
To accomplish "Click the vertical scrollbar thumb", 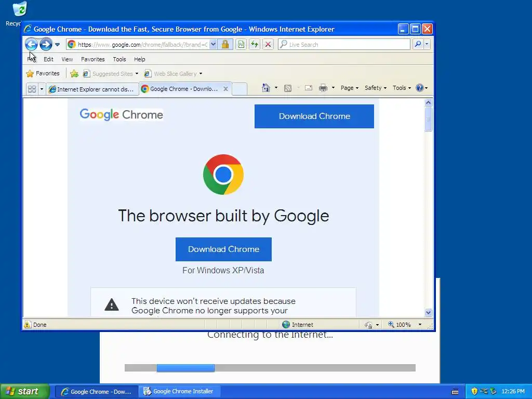I will [428, 119].
